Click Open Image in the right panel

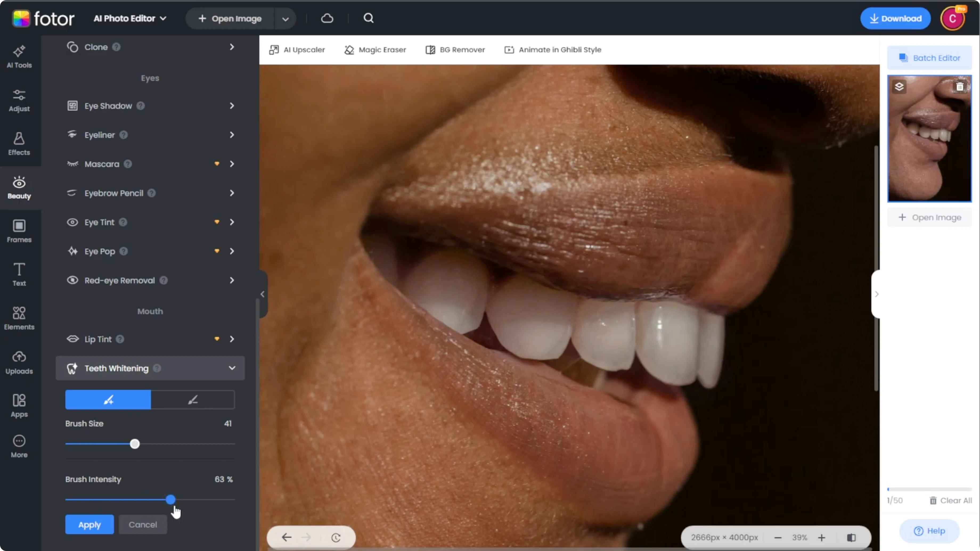pos(929,217)
